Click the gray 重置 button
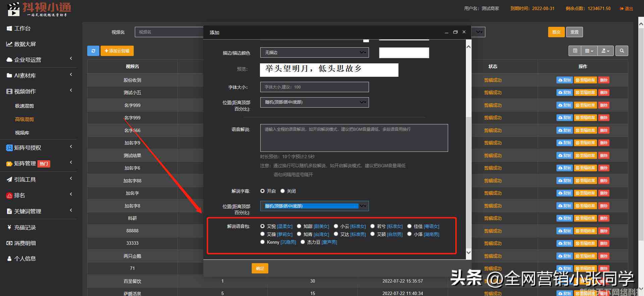 pyautogui.click(x=575, y=32)
